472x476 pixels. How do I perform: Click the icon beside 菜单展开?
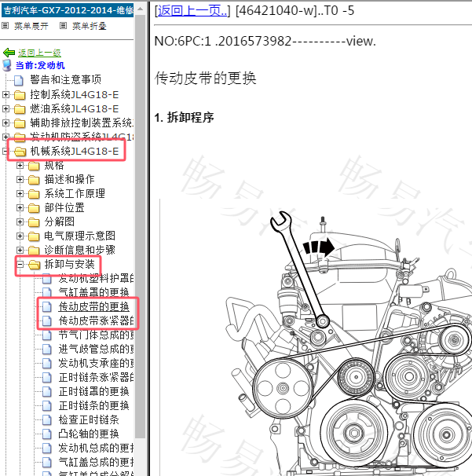5,26
